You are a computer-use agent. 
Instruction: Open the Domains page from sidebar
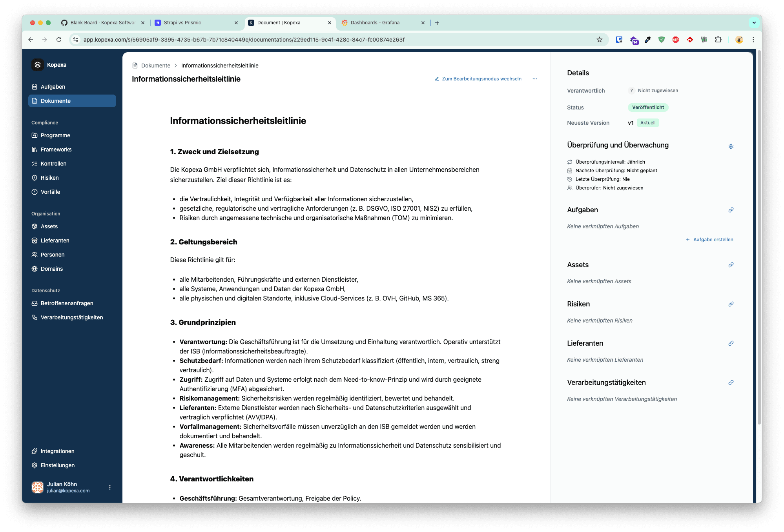click(52, 269)
